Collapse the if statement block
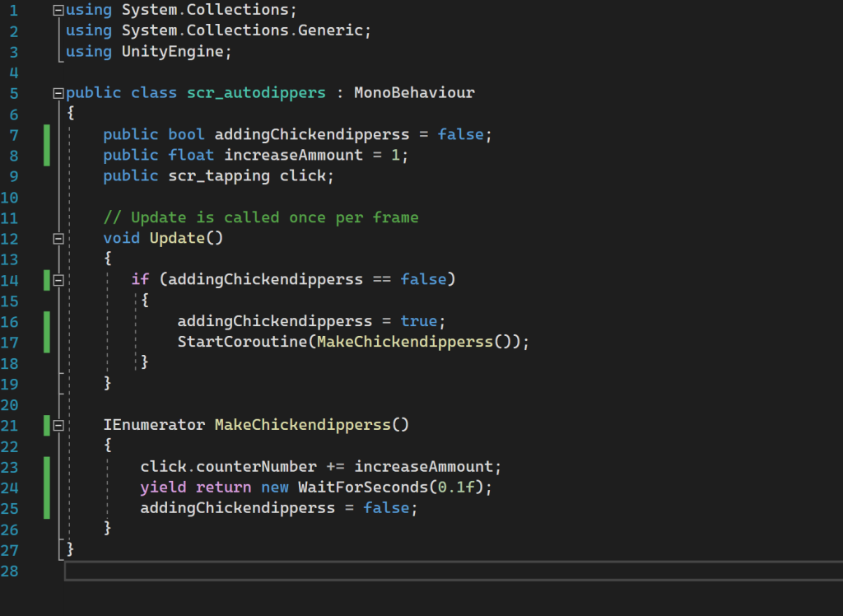 (58, 280)
